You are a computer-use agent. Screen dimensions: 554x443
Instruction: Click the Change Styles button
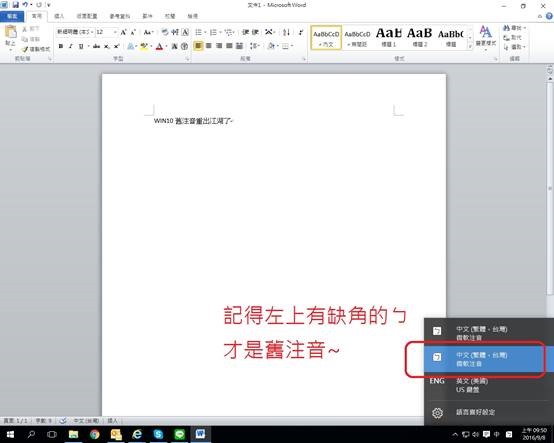(485, 36)
